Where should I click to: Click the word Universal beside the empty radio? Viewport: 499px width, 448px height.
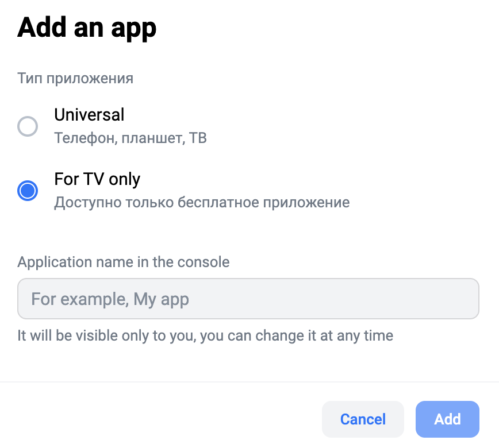coord(89,115)
